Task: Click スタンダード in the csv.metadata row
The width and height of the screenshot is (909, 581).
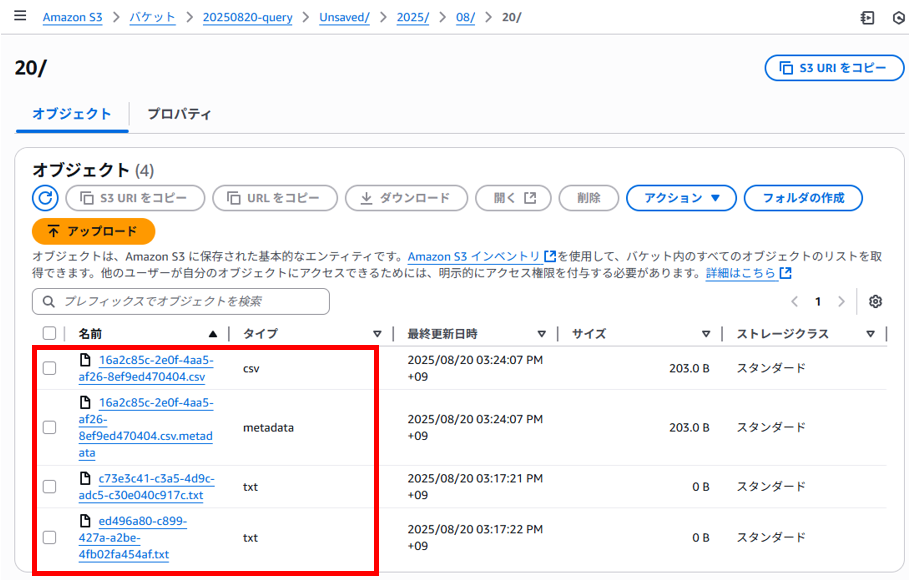Action: click(771, 427)
